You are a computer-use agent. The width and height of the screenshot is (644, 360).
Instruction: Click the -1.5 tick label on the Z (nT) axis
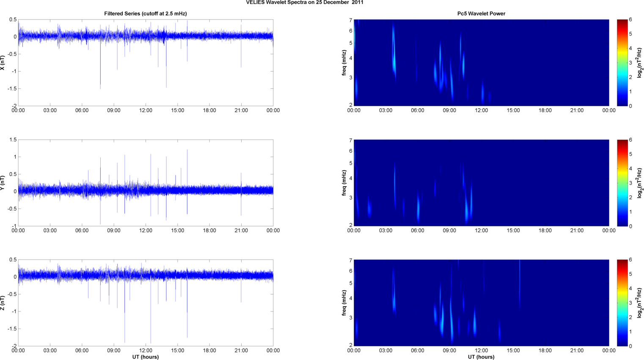[x=12, y=329]
